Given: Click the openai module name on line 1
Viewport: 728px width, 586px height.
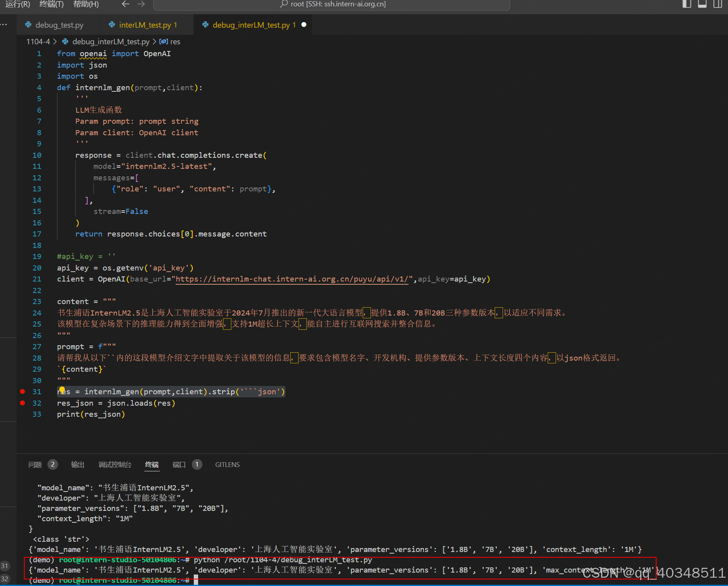Looking at the screenshot, I should click(x=93, y=54).
